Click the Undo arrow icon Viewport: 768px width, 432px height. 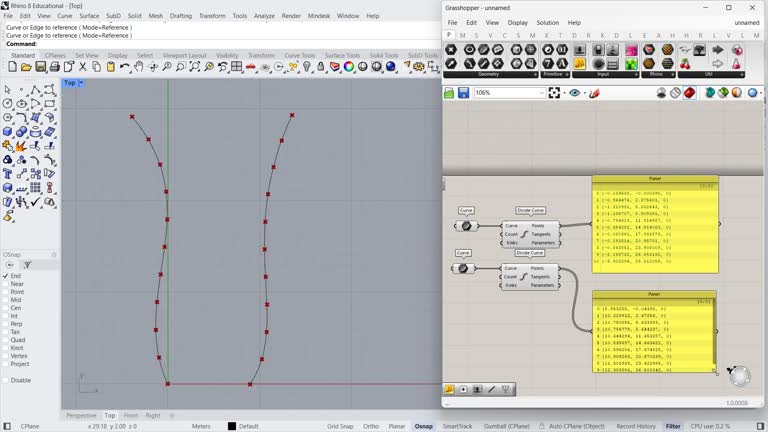(x=125, y=67)
